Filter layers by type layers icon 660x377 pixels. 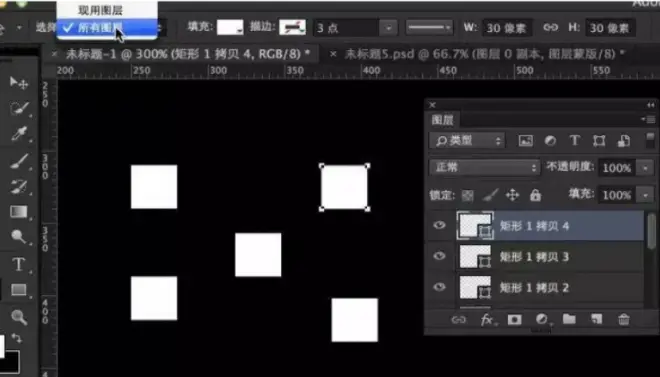coord(575,141)
